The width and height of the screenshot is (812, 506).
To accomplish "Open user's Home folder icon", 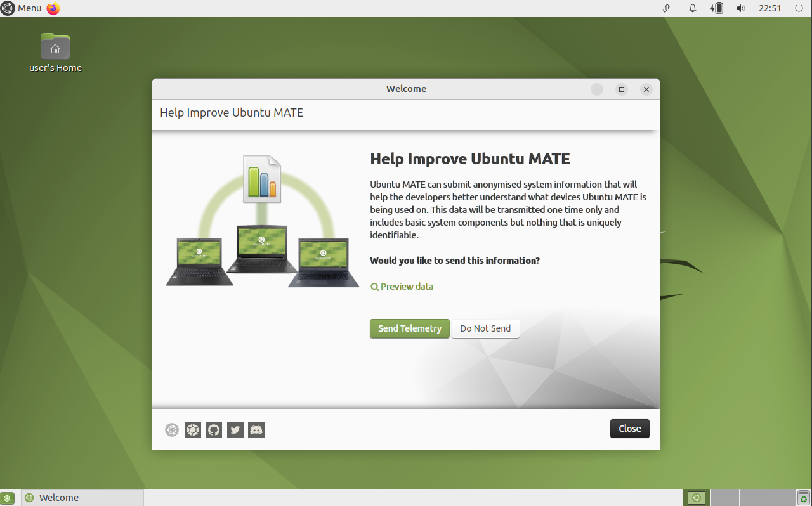I will click(x=55, y=53).
